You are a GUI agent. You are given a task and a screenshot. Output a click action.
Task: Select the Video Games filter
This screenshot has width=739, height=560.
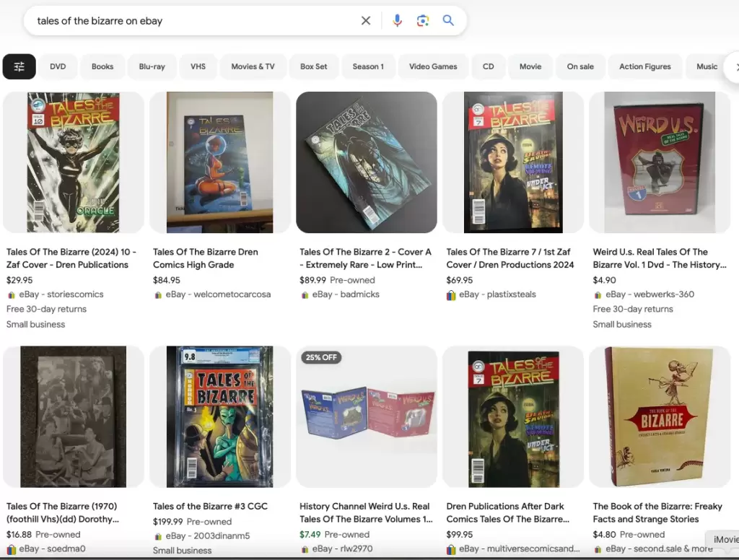click(x=433, y=66)
